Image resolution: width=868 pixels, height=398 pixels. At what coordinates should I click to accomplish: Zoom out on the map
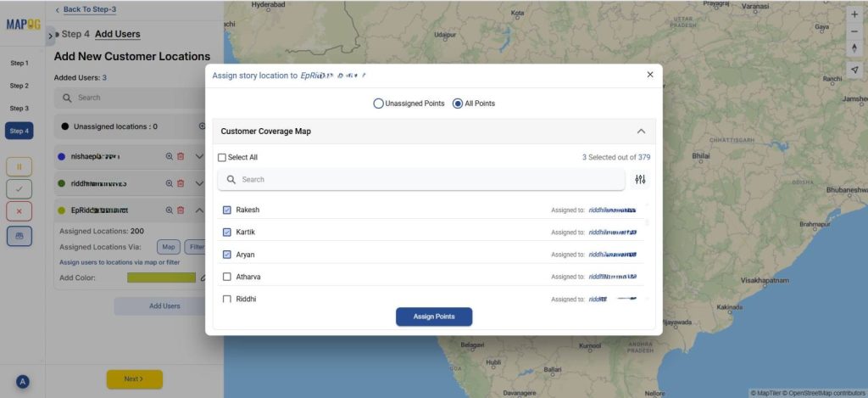tap(854, 31)
